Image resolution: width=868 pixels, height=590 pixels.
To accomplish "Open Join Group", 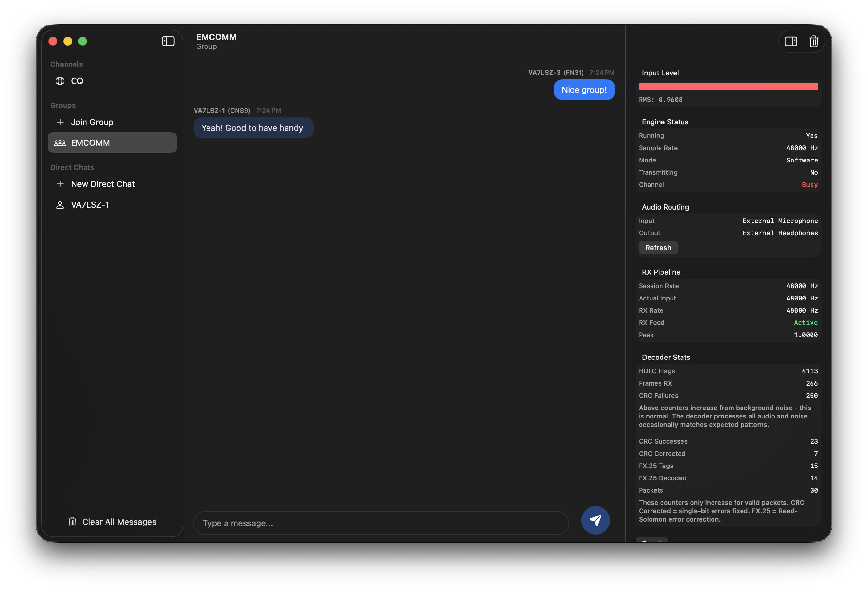I will [92, 122].
